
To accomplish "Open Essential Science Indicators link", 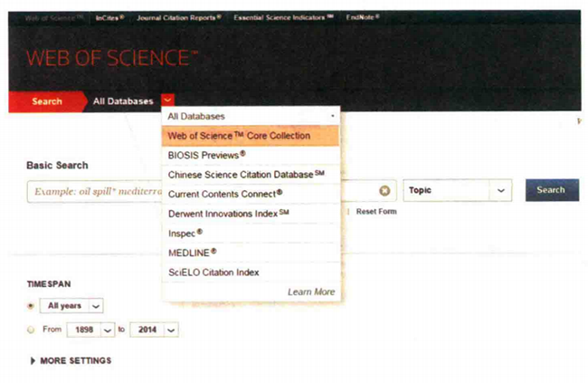I will click(x=283, y=17).
